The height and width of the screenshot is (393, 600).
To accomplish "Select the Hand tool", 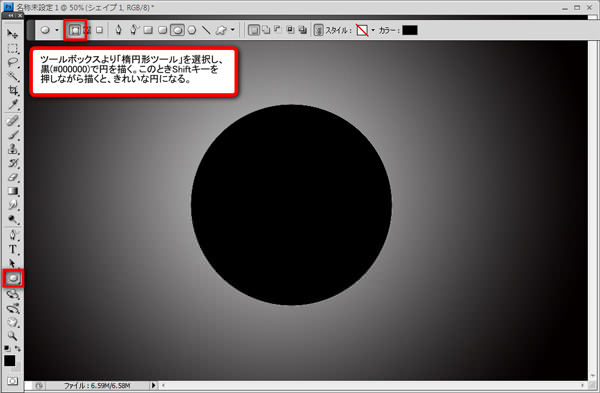I will coord(13,322).
